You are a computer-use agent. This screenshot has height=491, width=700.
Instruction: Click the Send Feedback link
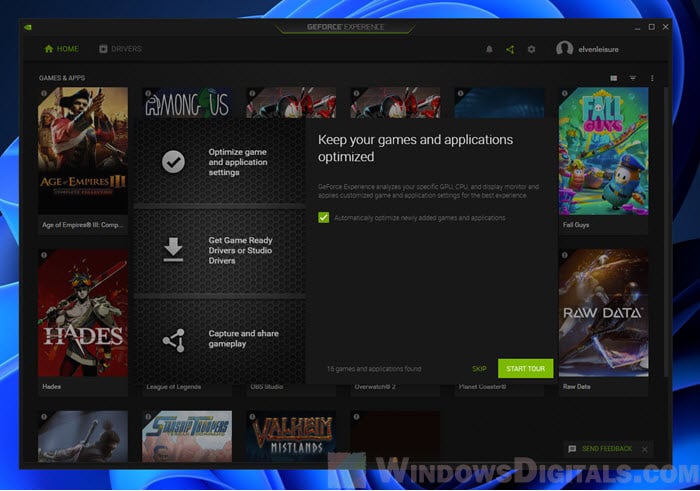(607, 449)
